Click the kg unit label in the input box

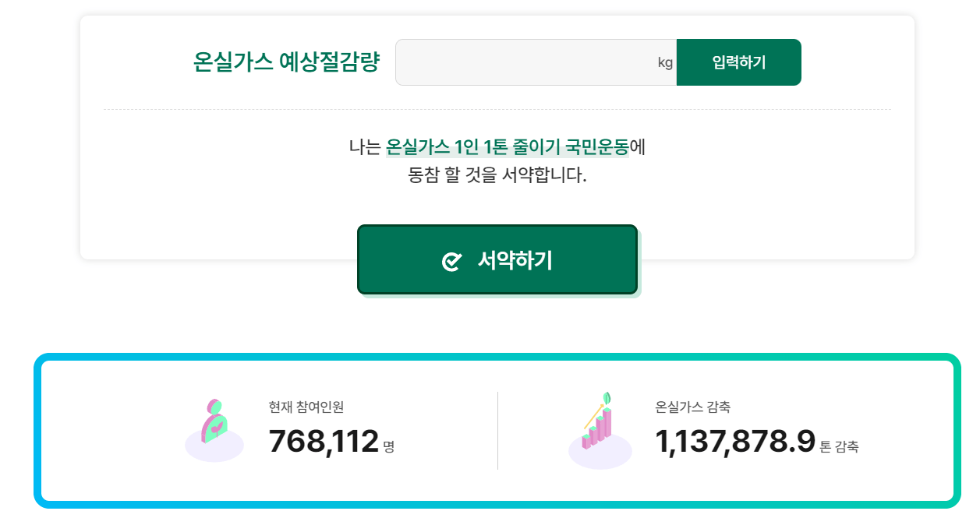coord(664,63)
